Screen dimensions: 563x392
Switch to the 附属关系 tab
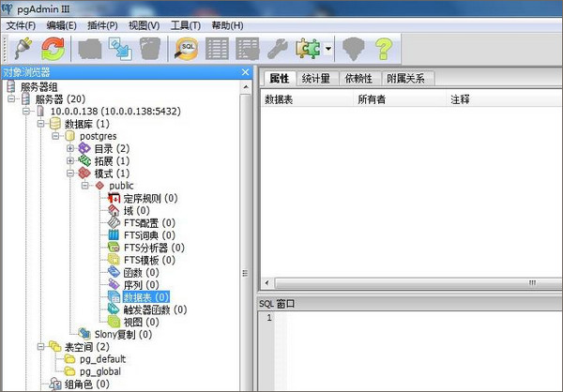(405, 78)
